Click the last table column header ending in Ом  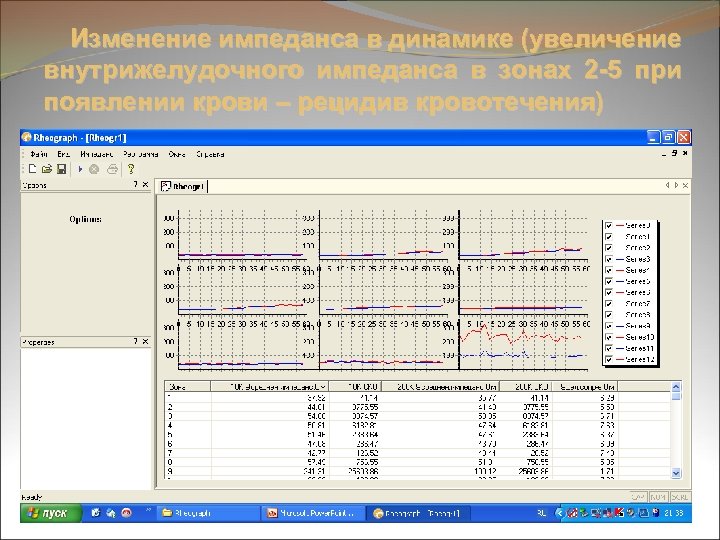click(x=584, y=387)
